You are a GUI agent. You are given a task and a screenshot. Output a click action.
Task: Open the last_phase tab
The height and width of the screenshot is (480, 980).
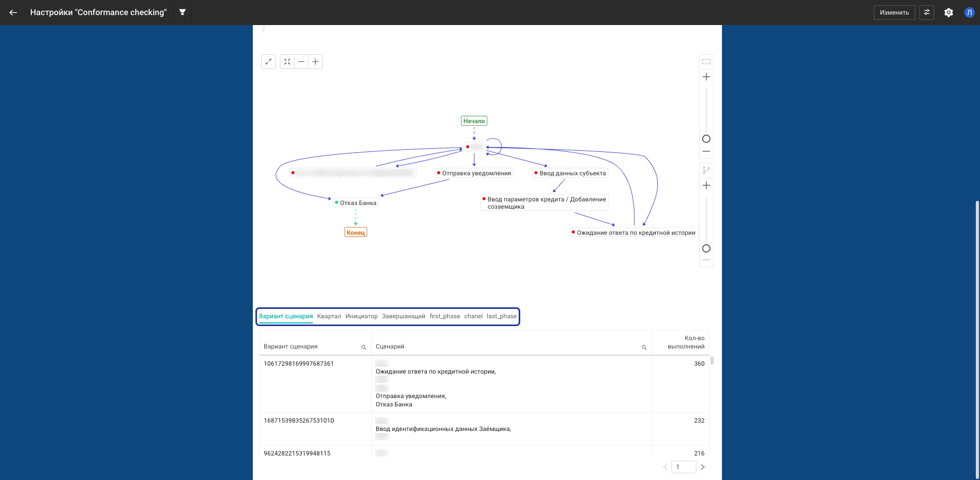pos(501,316)
